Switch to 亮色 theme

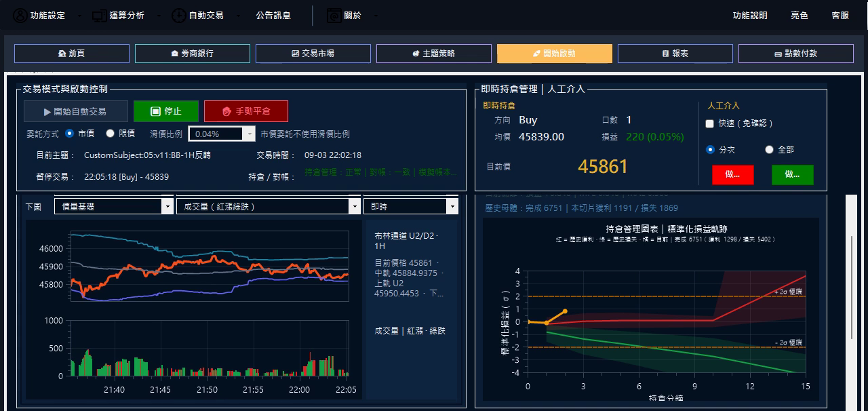(800, 15)
